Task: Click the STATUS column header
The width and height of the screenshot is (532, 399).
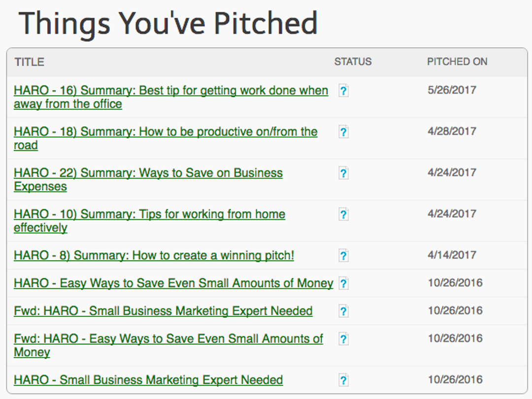Action: (353, 62)
